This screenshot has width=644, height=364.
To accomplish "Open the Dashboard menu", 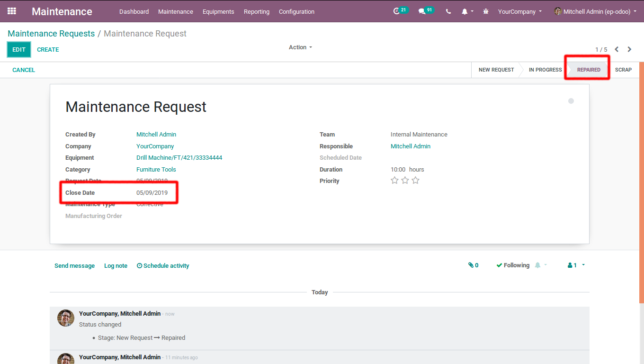I will coord(134,11).
